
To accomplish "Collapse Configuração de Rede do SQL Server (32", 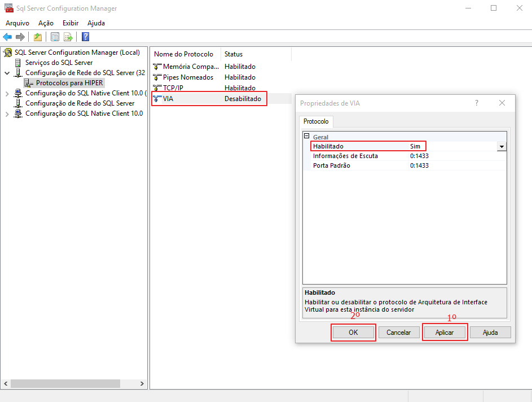I will pyautogui.click(x=7, y=73).
